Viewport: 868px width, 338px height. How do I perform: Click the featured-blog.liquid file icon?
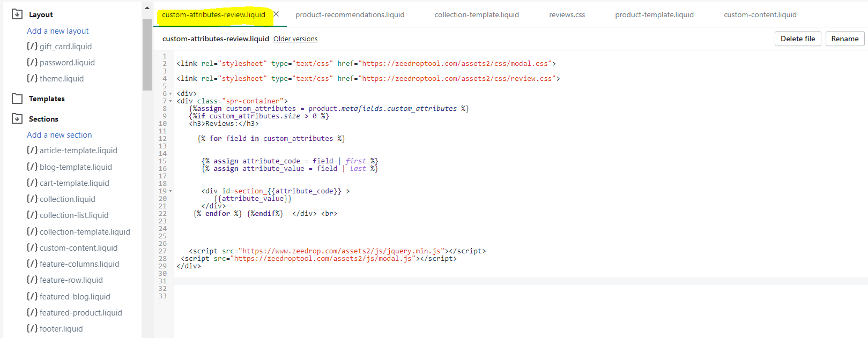coord(32,296)
